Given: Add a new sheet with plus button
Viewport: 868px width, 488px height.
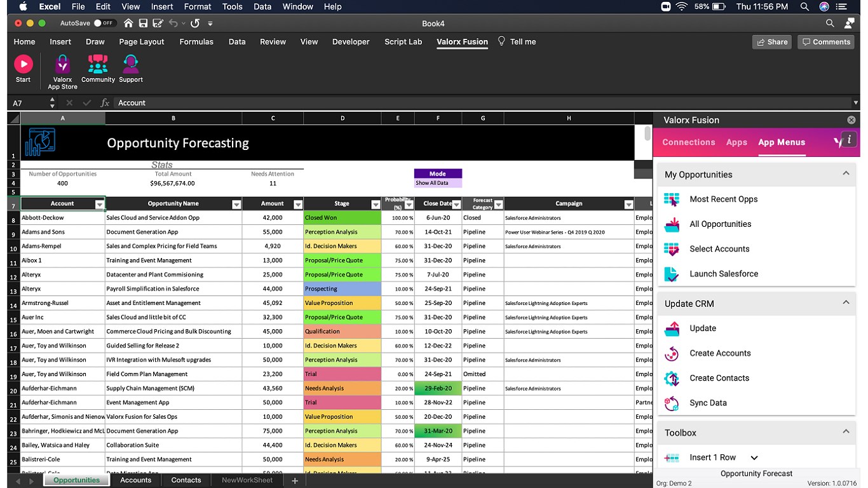Looking at the screenshot, I should coord(295,481).
